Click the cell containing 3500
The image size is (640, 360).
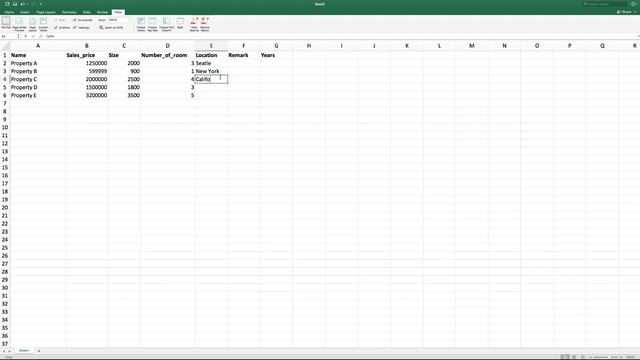124,95
